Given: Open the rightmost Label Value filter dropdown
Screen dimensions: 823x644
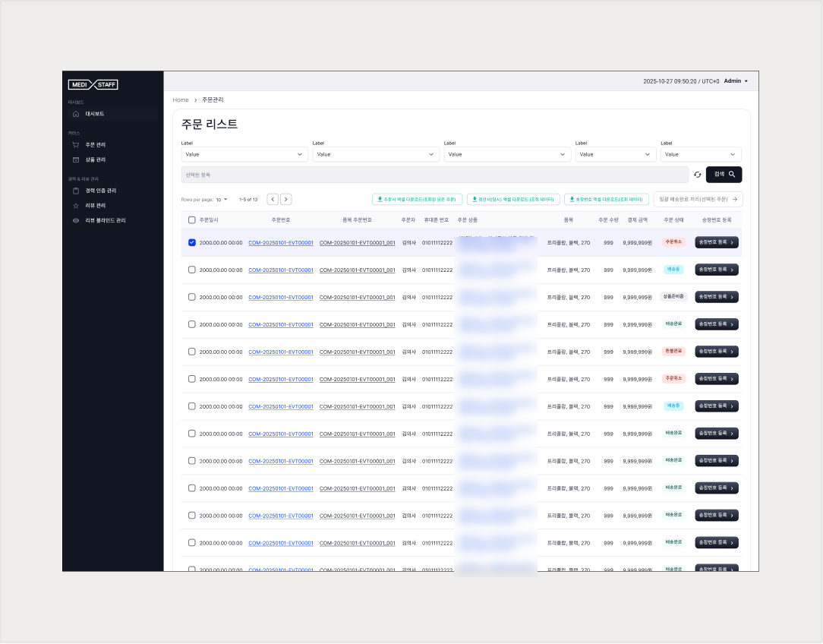Looking at the screenshot, I should 701,154.
